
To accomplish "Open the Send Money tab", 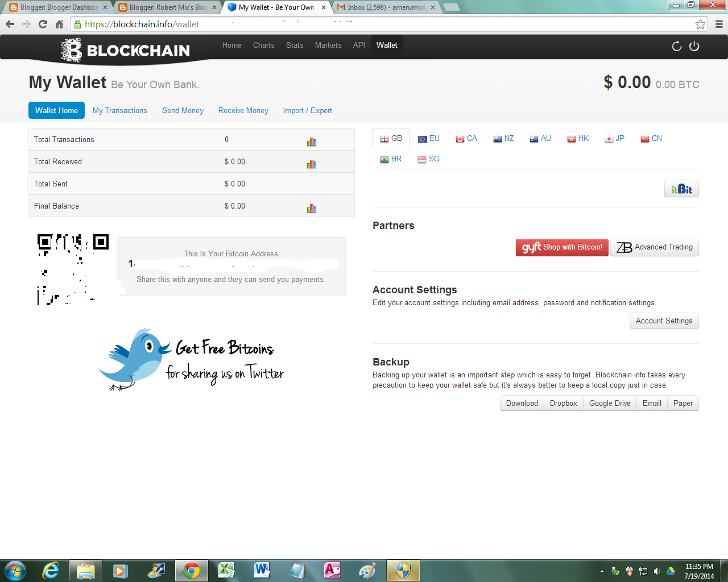I will (183, 110).
